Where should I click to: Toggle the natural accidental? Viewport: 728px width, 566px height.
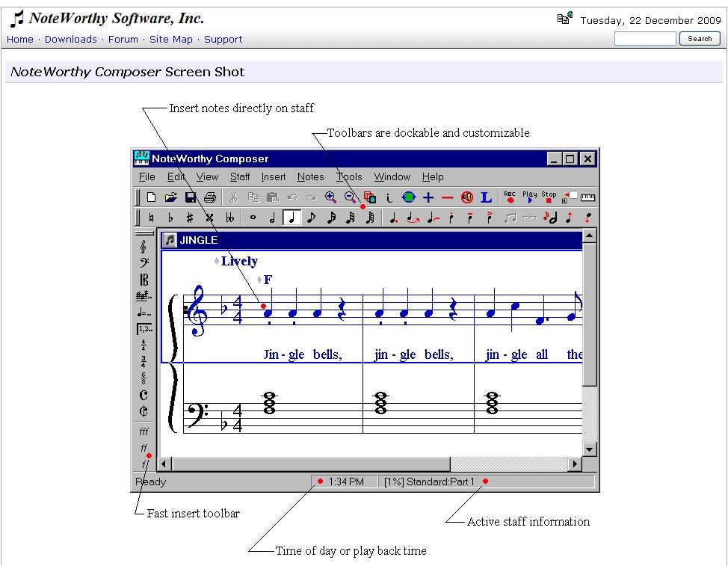(151, 218)
